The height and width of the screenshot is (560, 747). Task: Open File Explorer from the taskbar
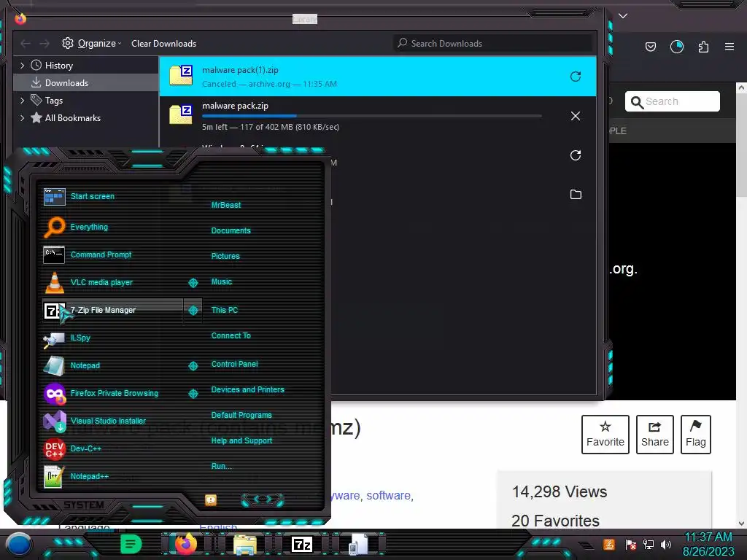click(x=245, y=545)
